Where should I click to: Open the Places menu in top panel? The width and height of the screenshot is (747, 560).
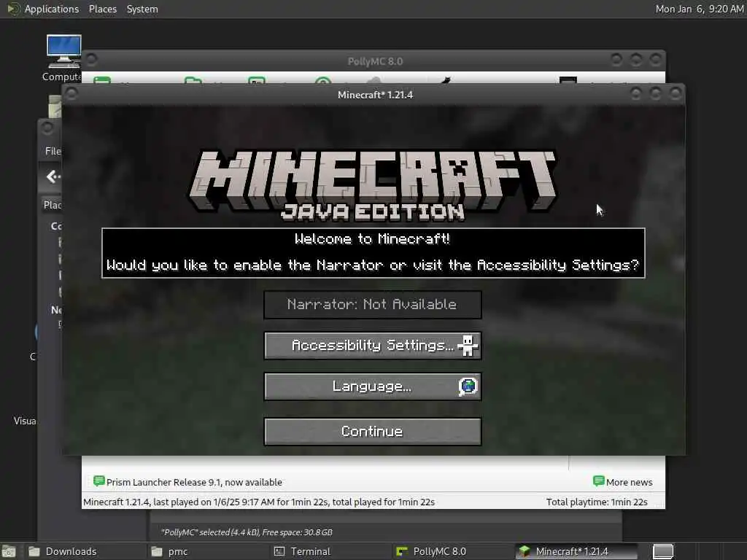[x=102, y=9]
